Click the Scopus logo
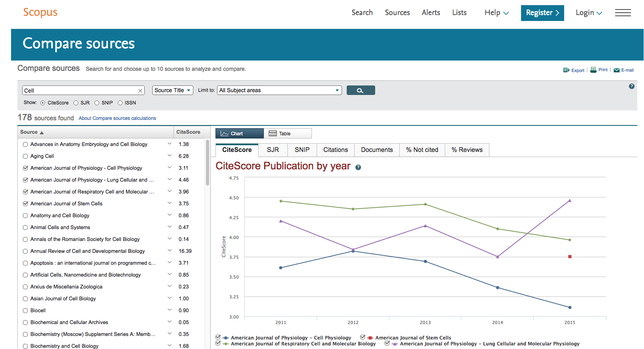Screen dimensions: 644x349 (40, 12)
